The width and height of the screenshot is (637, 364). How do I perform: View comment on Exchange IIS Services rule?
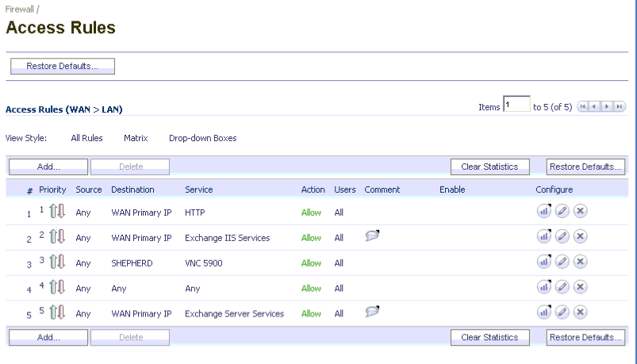click(372, 236)
